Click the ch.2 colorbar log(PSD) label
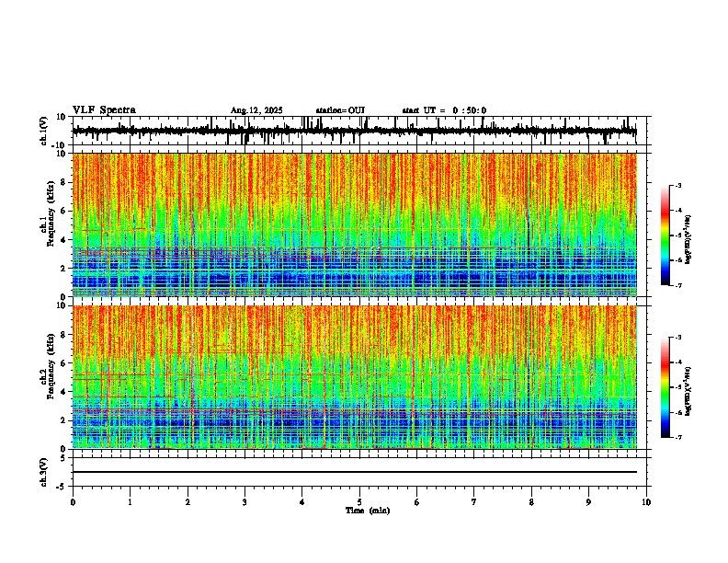 [x=688, y=391]
